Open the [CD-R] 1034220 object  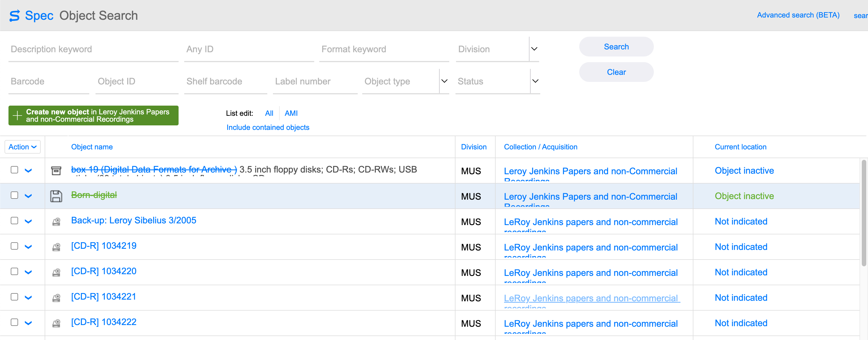pyautogui.click(x=103, y=271)
